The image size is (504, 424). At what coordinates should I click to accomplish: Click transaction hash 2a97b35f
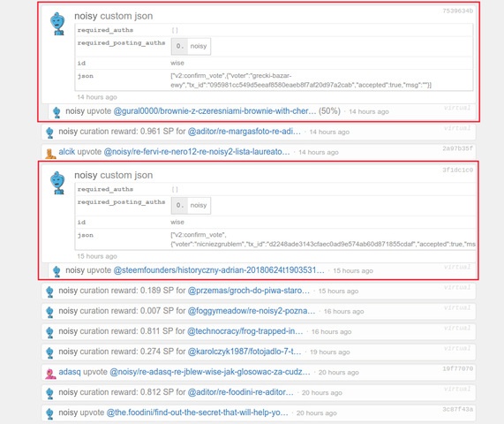coord(457,148)
